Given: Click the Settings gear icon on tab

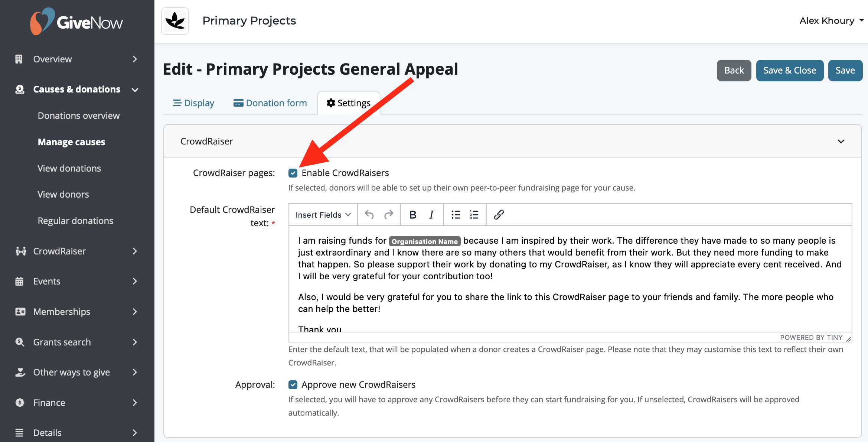Looking at the screenshot, I should [331, 103].
